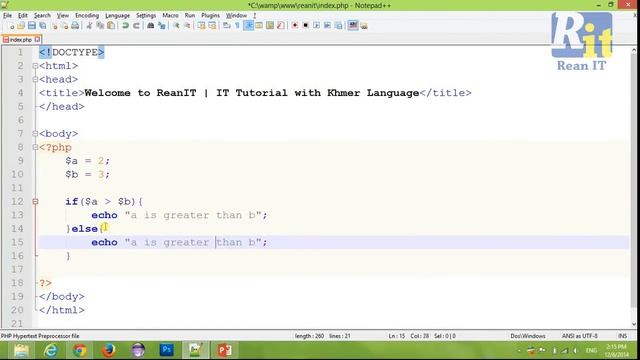Click the synchronize horizontal scrolling icon
Image resolution: width=640 pixels, height=360 pixels.
(212, 26)
